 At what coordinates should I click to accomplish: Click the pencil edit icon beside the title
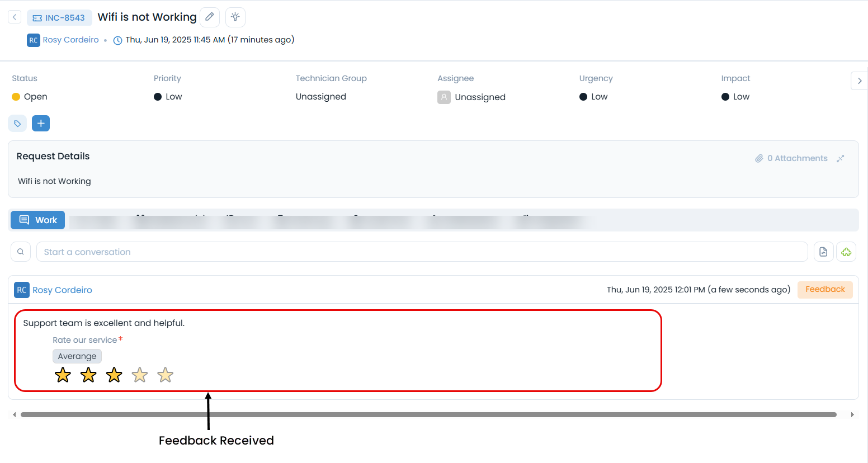tap(210, 17)
